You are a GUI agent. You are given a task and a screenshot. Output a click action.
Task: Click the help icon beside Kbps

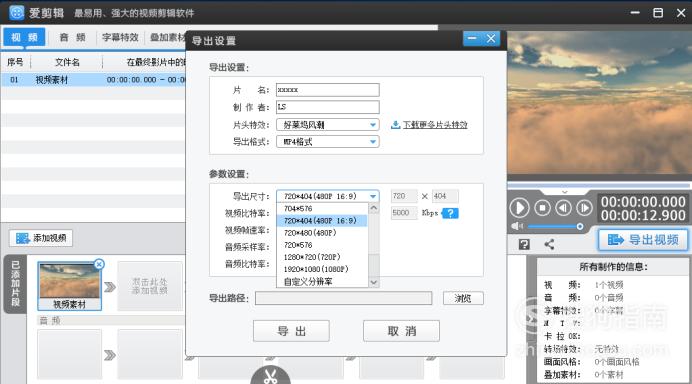click(450, 213)
